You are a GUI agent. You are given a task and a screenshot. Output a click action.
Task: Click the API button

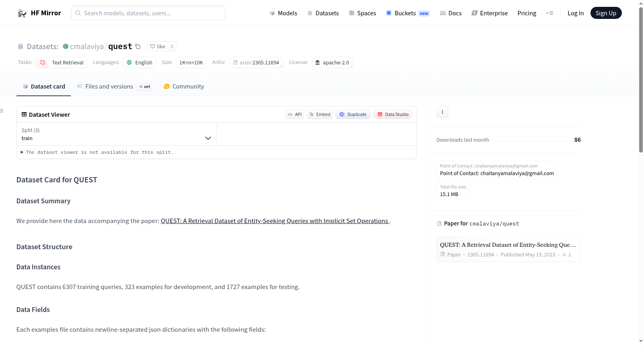coord(295,114)
